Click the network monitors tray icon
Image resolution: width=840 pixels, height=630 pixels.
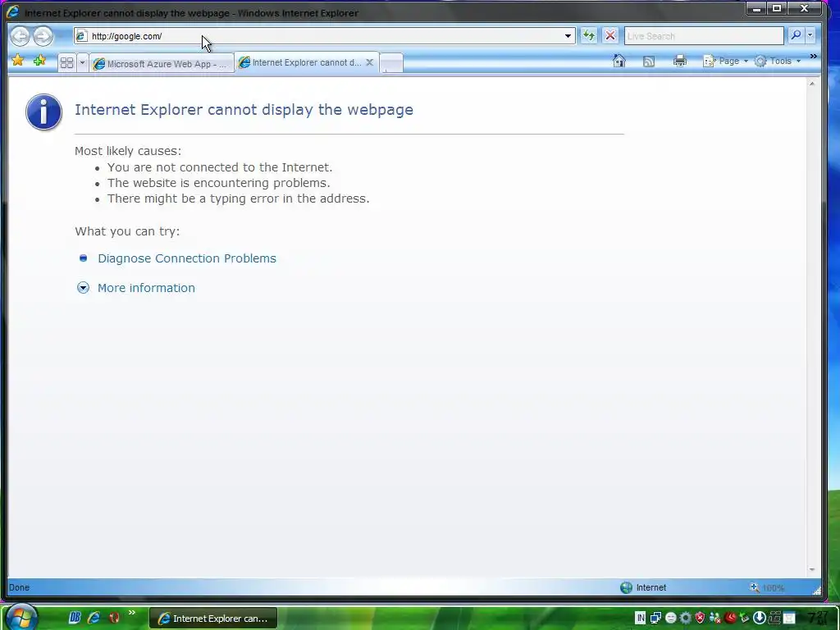coord(655,618)
